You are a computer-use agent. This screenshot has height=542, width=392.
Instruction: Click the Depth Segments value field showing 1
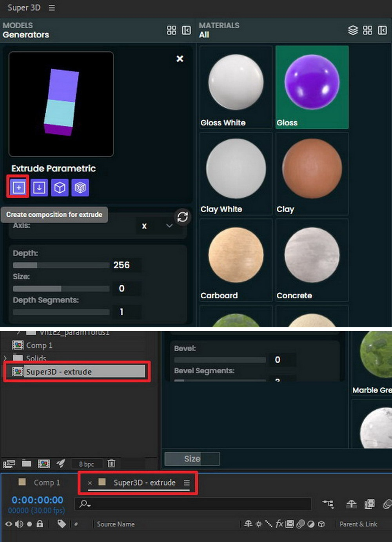tap(127, 312)
